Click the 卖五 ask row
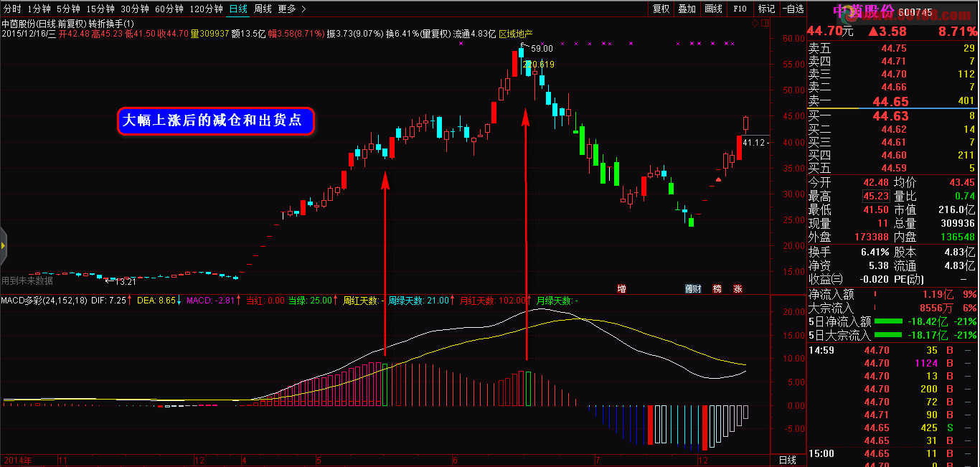This screenshot has width=980, height=467. click(x=892, y=48)
